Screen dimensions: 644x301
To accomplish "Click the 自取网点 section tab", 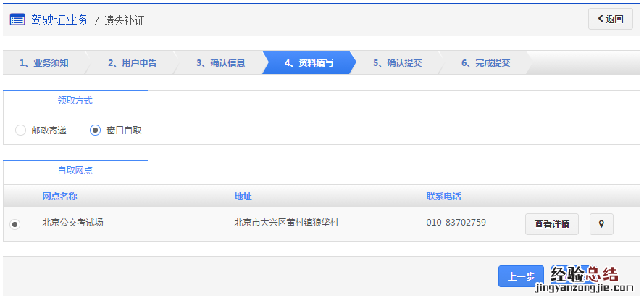I will point(75,171).
